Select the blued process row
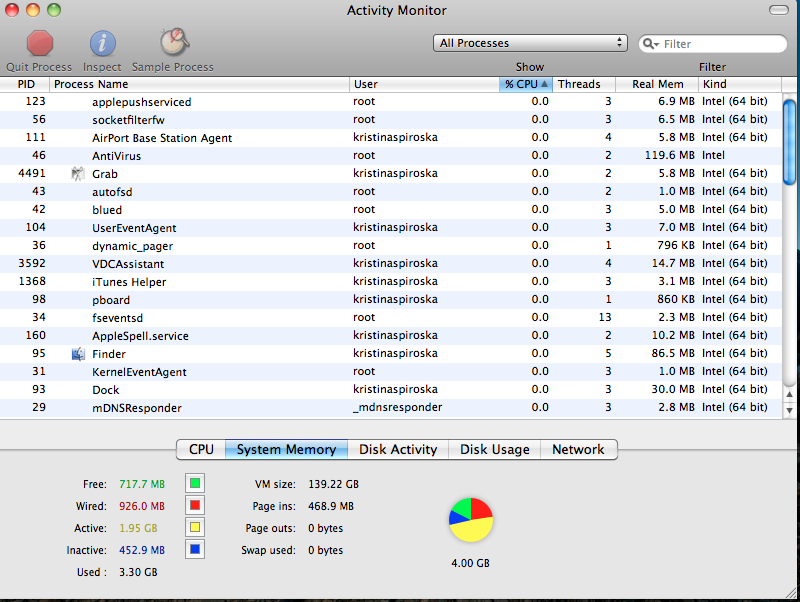The image size is (800, 602). pos(391,210)
